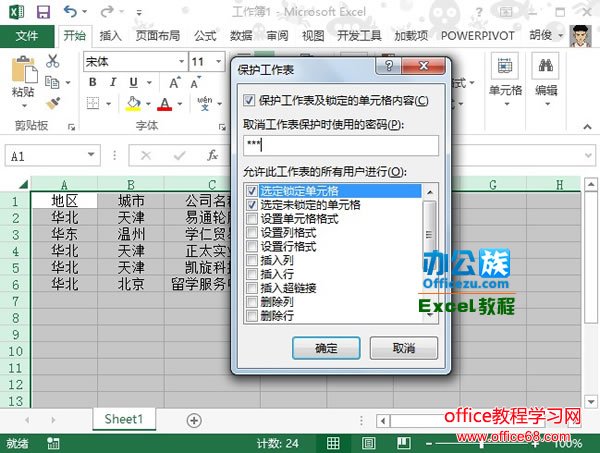Click the dialog help question mark button
600x453 pixels.
pos(389,67)
